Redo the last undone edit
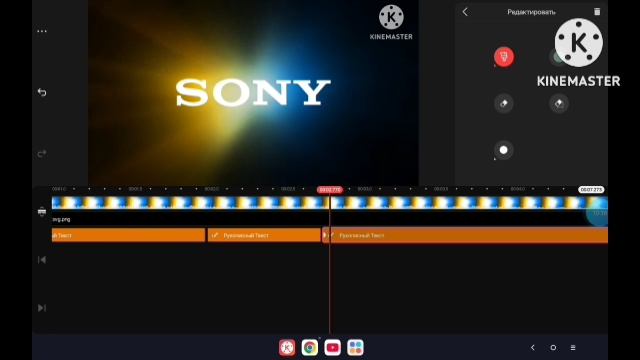 click(x=42, y=154)
